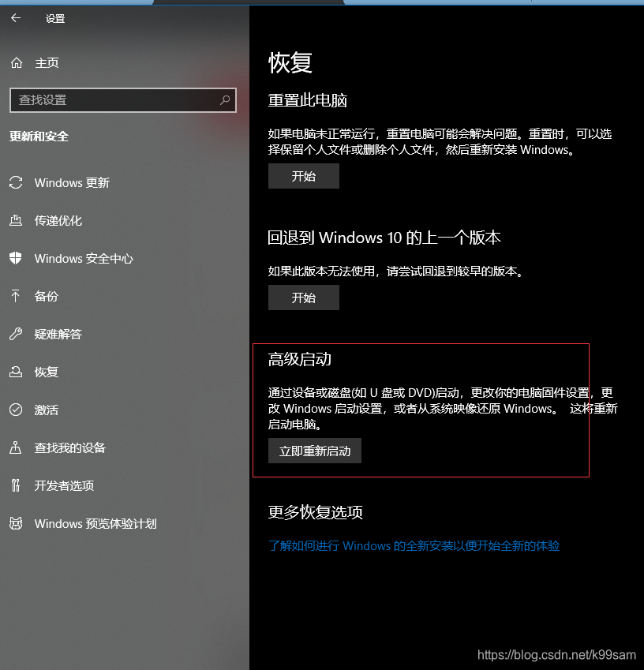644x670 pixels.
Task: Click the 设置 window title
Action: pyautogui.click(x=55, y=18)
